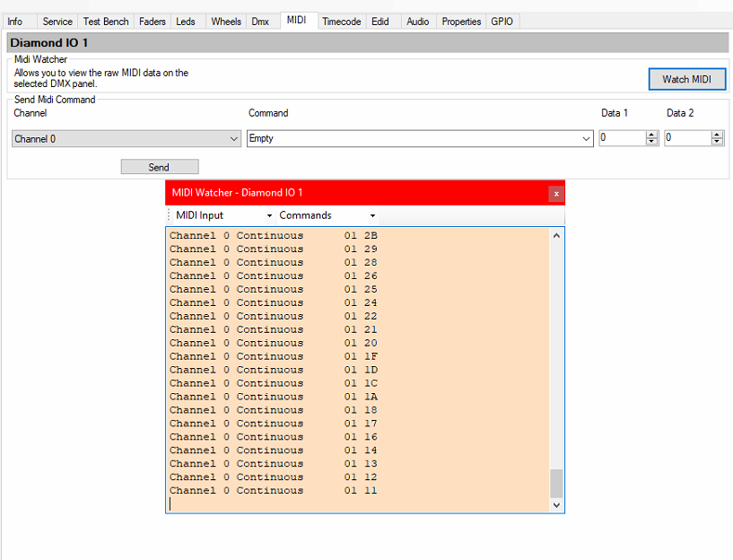Open the Test Bench tab
This screenshot has width=733, height=560.
(106, 22)
